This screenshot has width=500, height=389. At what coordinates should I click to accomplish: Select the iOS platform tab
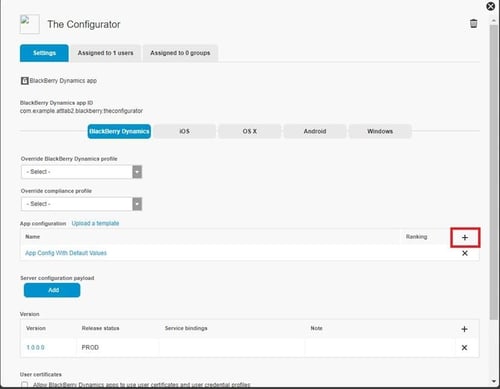185,131
